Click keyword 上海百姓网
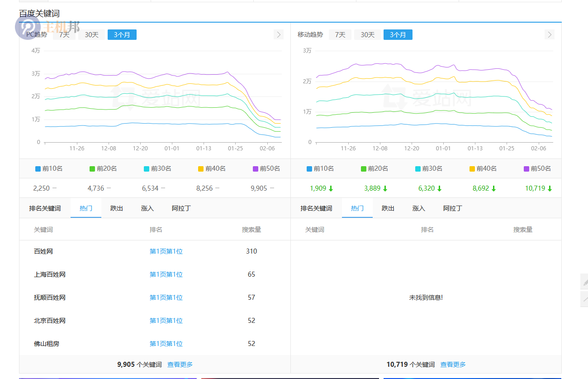 coord(50,274)
